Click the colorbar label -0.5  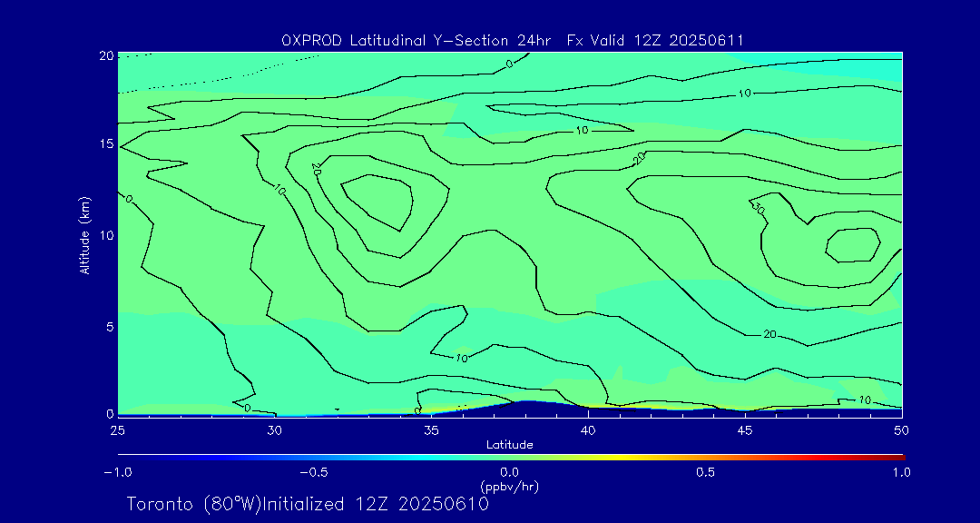pos(314,473)
